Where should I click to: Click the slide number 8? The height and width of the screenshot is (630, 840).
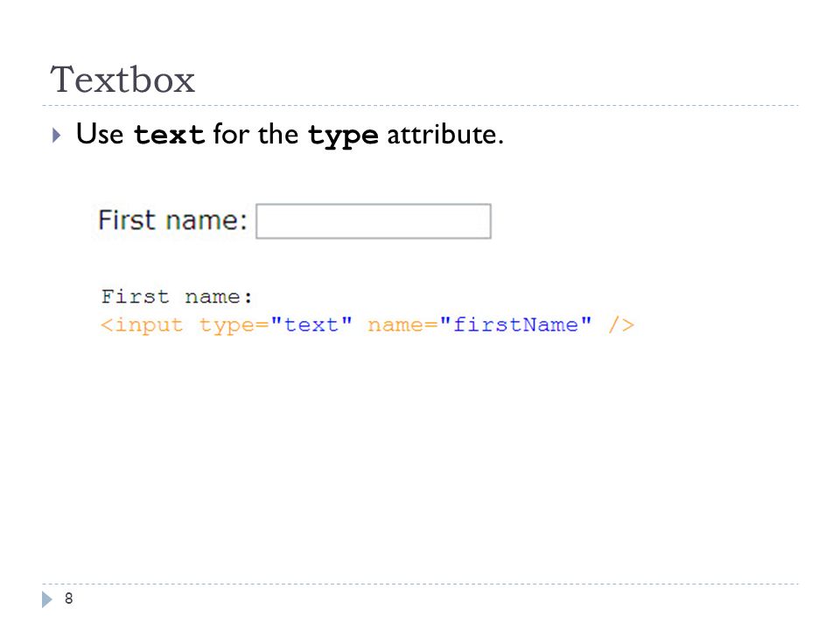pyautogui.click(x=68, y=598)
